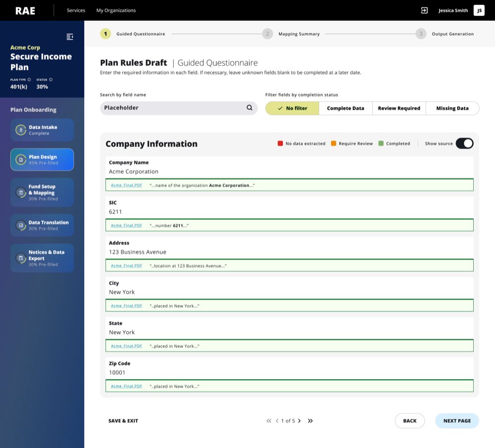Click the State field value New York
The image size is (495, 448).
click(x=122, y=332)
